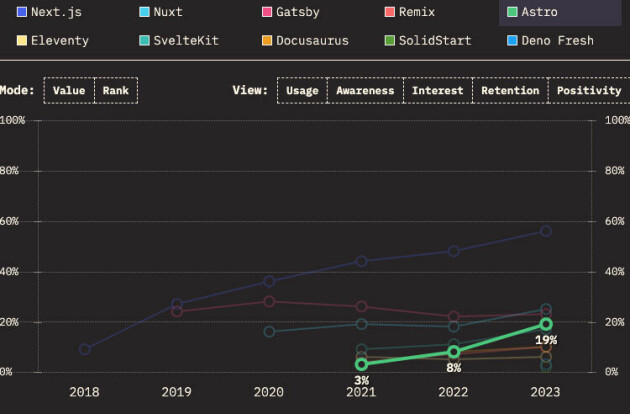Toggle the SolidStart legend item
The image size is (630, 414).
[428, 41]
